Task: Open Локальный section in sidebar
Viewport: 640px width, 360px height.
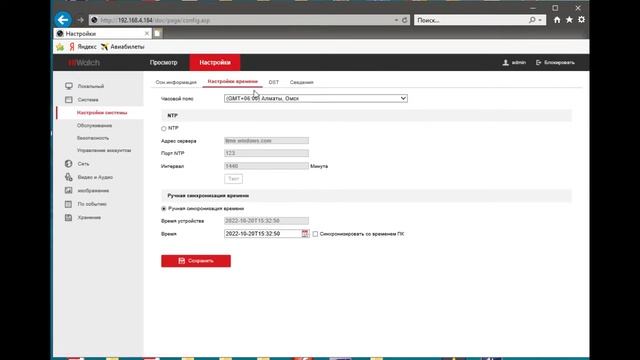Action: 91,86
